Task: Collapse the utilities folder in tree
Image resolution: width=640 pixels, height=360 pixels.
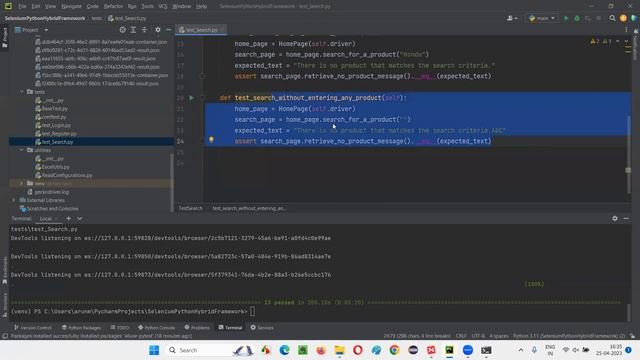Action: (x=22, y=150)
